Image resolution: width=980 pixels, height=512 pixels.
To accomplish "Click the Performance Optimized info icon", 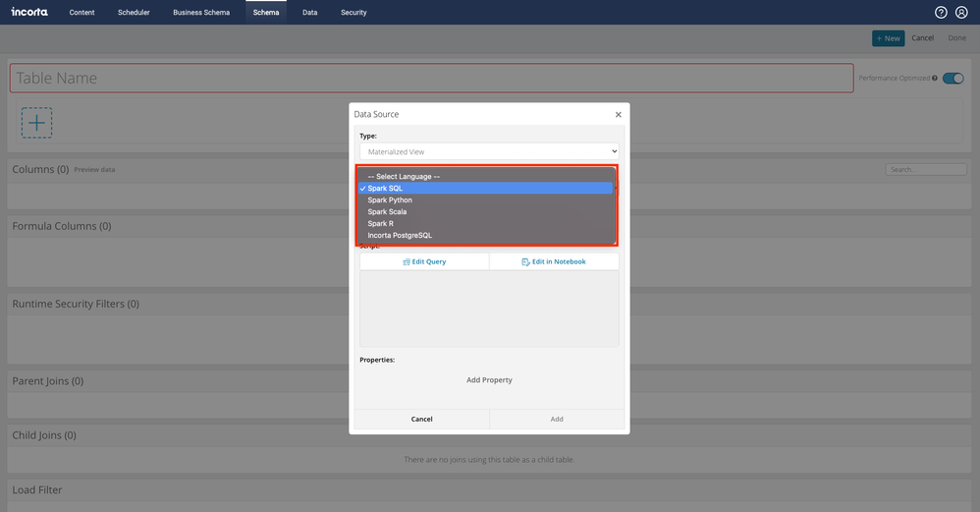I will click(935, 78).
